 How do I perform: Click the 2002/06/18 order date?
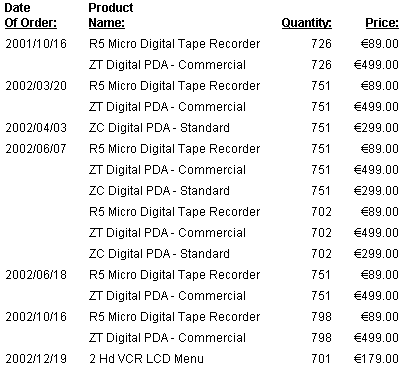click(x=36, y=275)
